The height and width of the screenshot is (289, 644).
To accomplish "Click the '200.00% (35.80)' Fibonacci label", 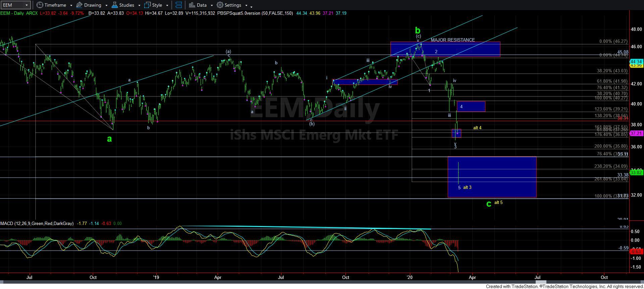I will (611, 146).
